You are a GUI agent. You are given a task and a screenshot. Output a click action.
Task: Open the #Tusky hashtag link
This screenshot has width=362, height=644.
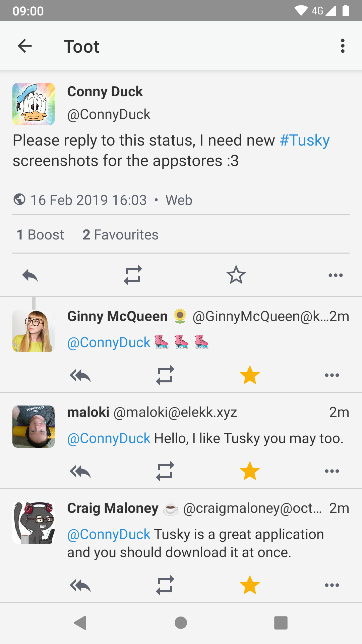[x=305, y=140]
